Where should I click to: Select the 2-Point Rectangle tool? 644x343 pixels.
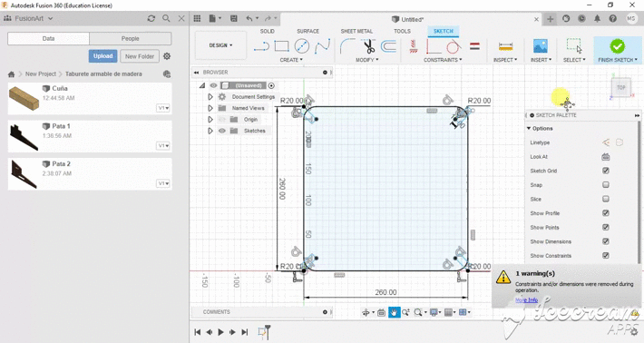281,46
